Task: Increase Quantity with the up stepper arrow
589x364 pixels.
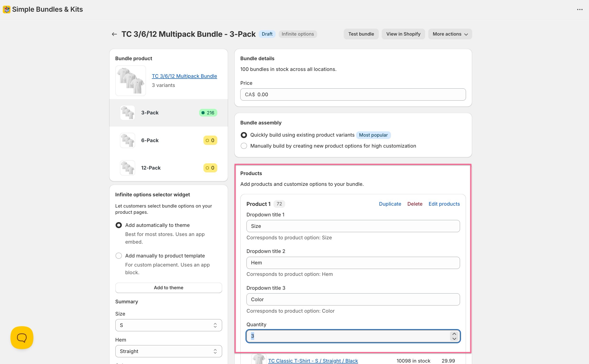Action: click(x=454, y=334)
